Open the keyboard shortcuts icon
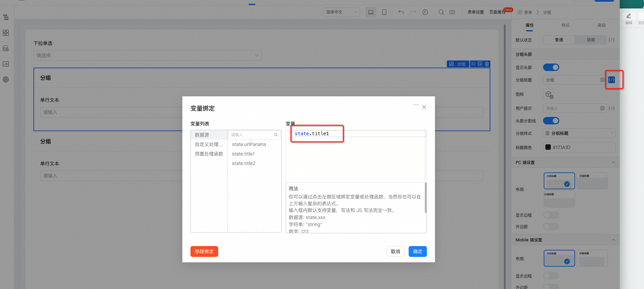The height and width of the screenshot is (289, 644). click(452, 12)
